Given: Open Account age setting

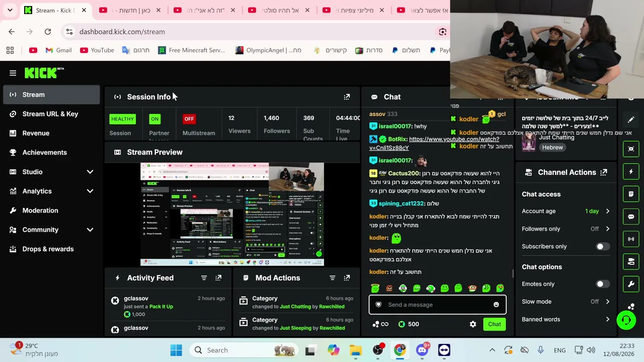Looking at the screenshot, I should tap(566, 211).
